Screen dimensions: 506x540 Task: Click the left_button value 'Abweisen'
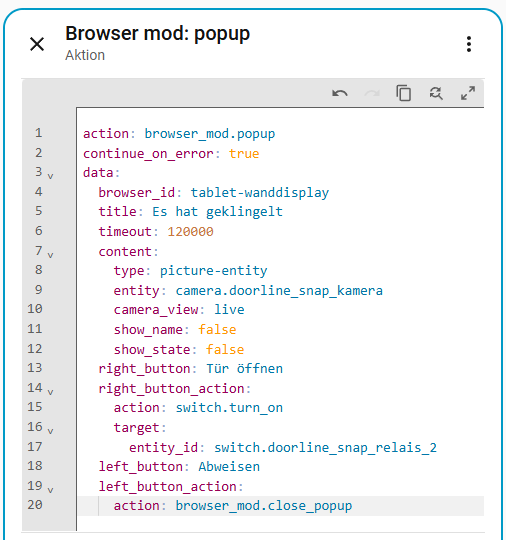pyautogui.click(x=229, y=467)
